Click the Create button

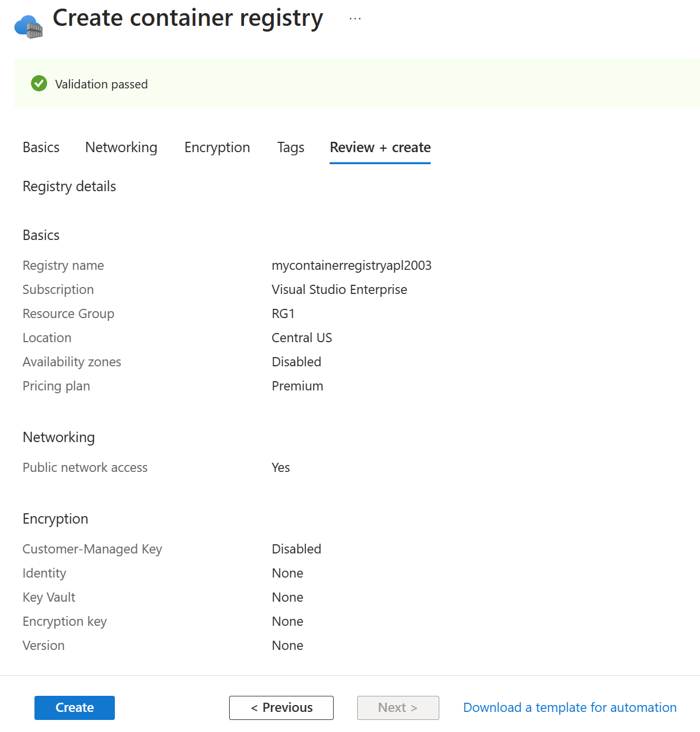pyautogui.click(x=74, y=707)
